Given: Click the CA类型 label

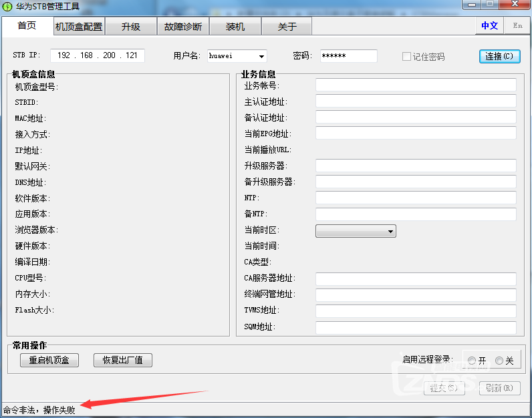Looking at the screenshot, I should pos(257,262).
